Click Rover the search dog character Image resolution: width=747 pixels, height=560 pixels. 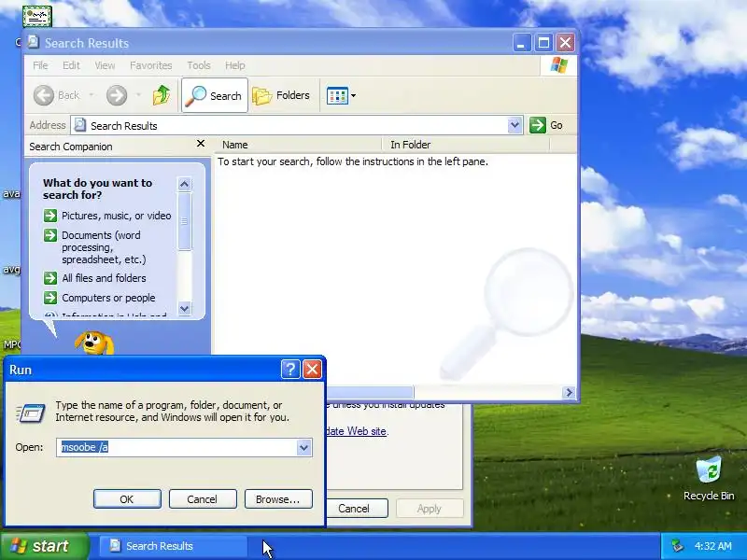(94, 343)
